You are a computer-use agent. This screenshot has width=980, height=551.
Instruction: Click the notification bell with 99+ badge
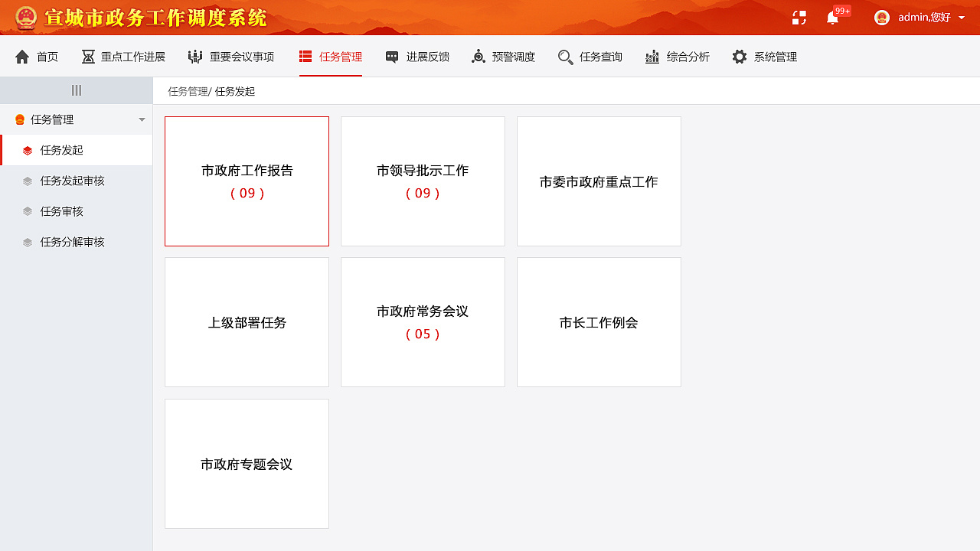coord(832,17)
